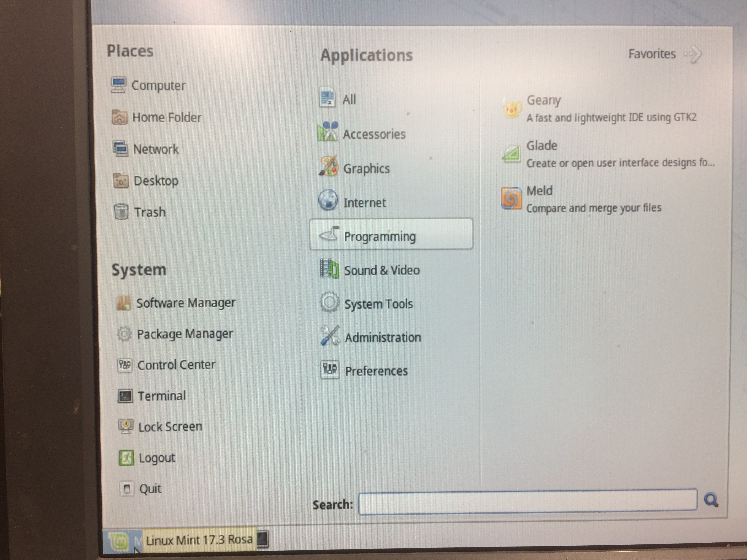Viewport: 747px width, 560px height.
Task: Click the Accessories category icon
Action: point(327,132)
